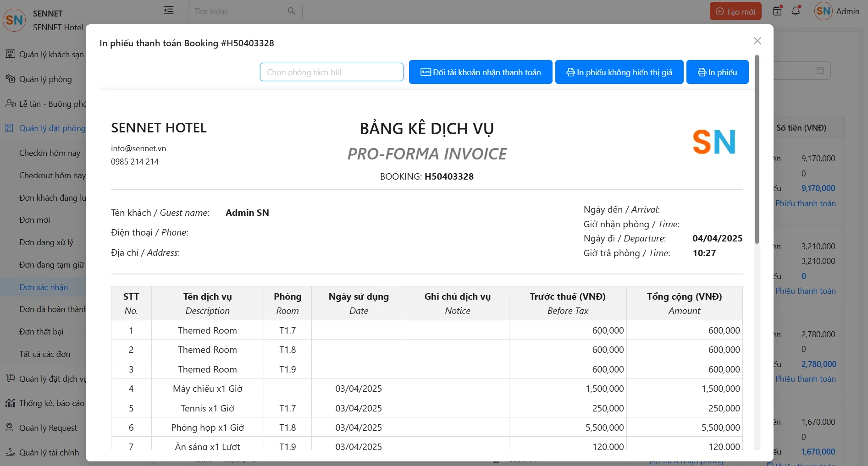
Task: Click the sidebar collapse menu icon
Action: (x=169, y=11)
